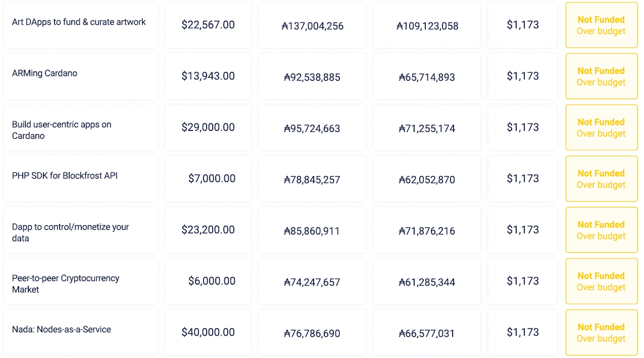
Task: Click Not Funded badge for ARMing Cardano
Action: coord(601,76)
